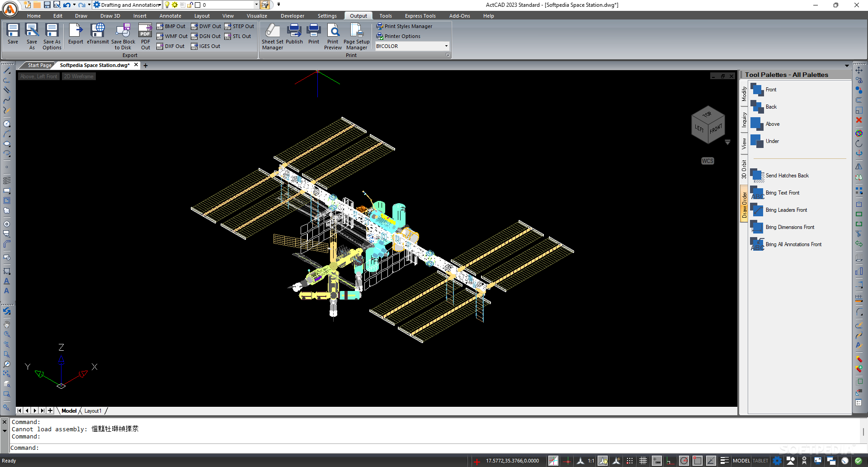
Task: Toggle MODEL space status button
Action: pos(741,461)
